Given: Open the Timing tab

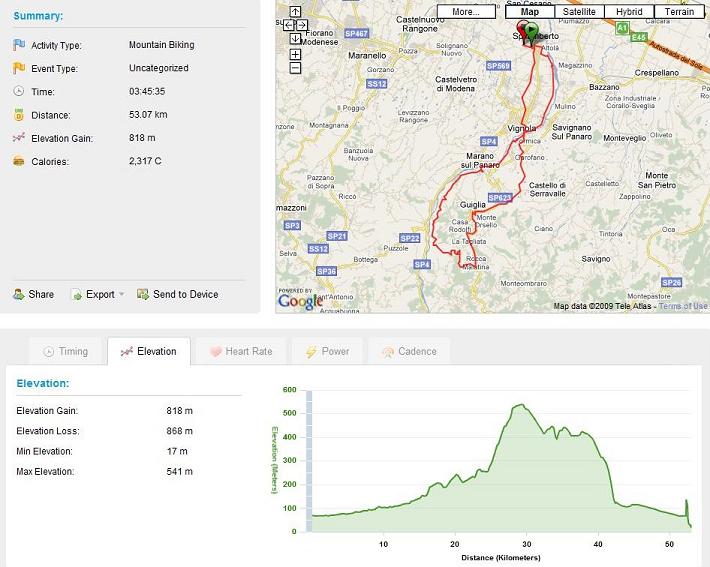Looking at the screenshot, I should 65,352.
